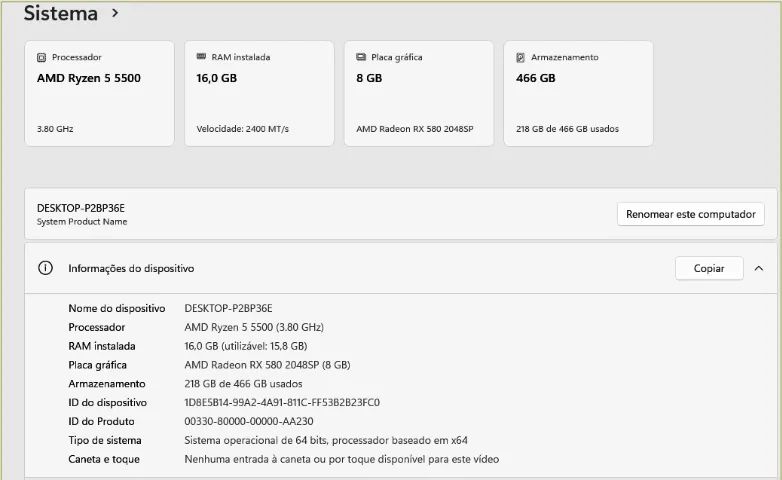Click the ID do dispositivo value text
Image resolution: width=782 pixels, height=480 pixels.
[x=282, y=403]
